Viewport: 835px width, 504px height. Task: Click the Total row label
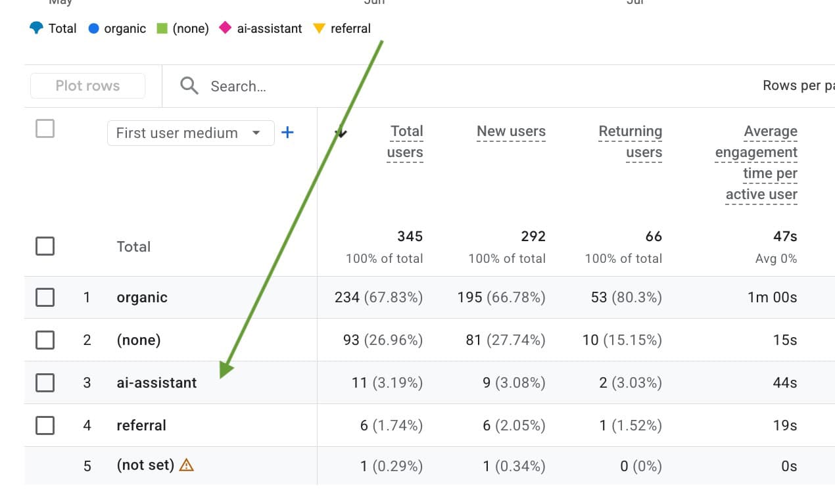point(133,246)
